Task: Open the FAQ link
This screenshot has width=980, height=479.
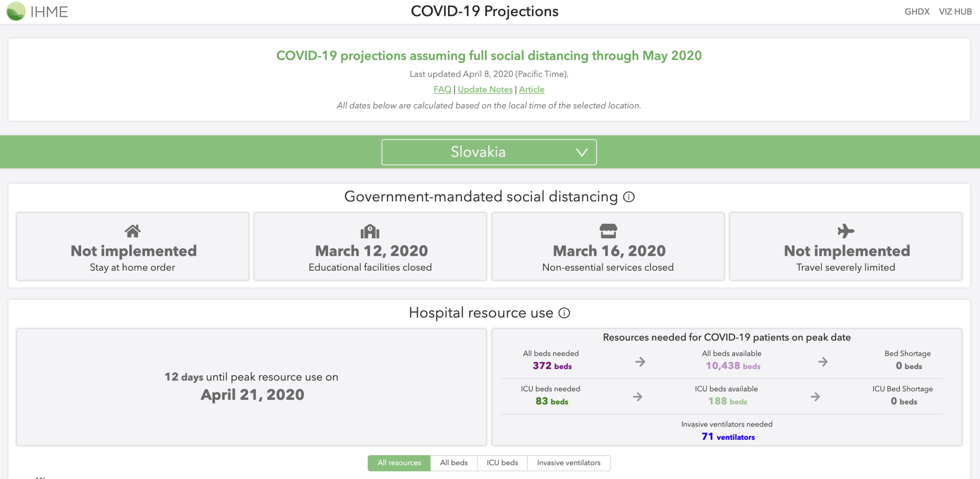Action: (442, 90)
